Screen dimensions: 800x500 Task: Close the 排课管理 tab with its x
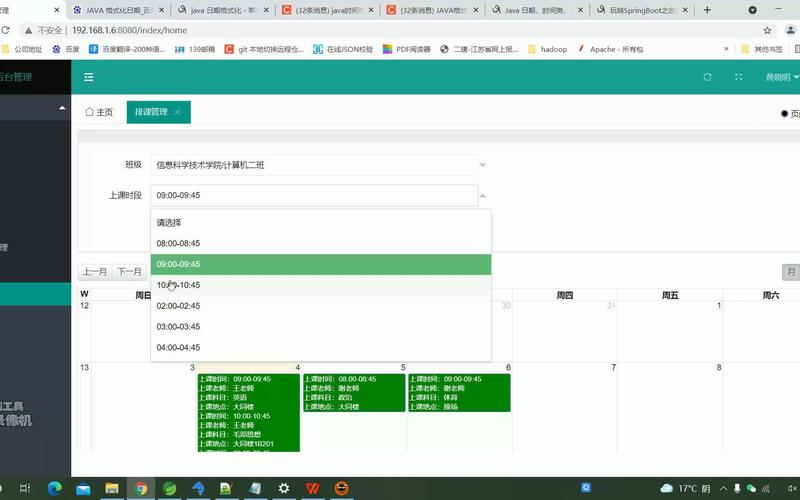coord(178,112)
